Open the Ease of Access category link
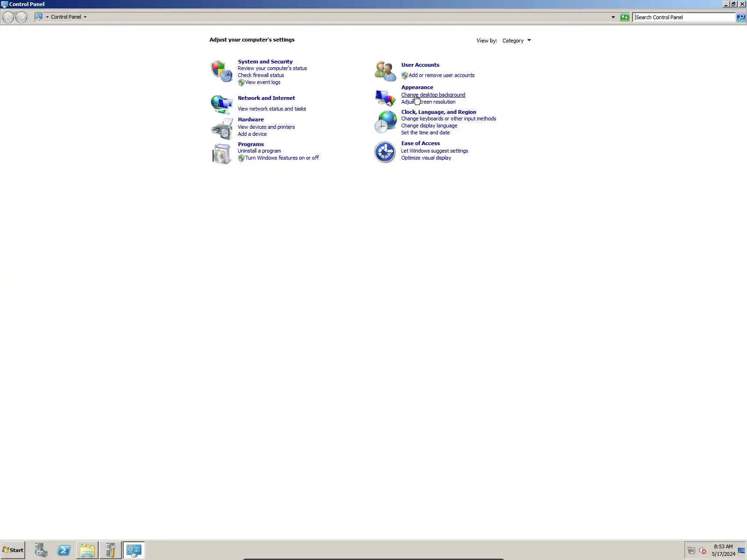 [420, 143]
